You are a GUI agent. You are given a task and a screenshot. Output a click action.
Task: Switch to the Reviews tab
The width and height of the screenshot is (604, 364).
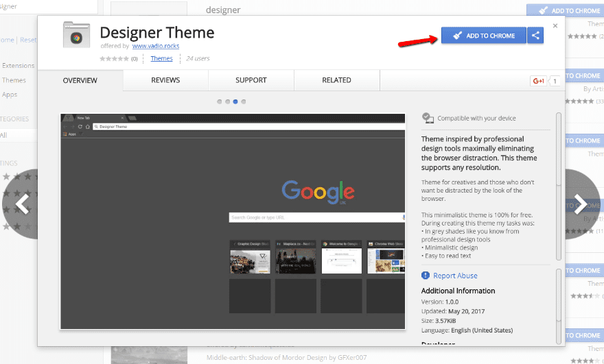click(x=165, y=80)
